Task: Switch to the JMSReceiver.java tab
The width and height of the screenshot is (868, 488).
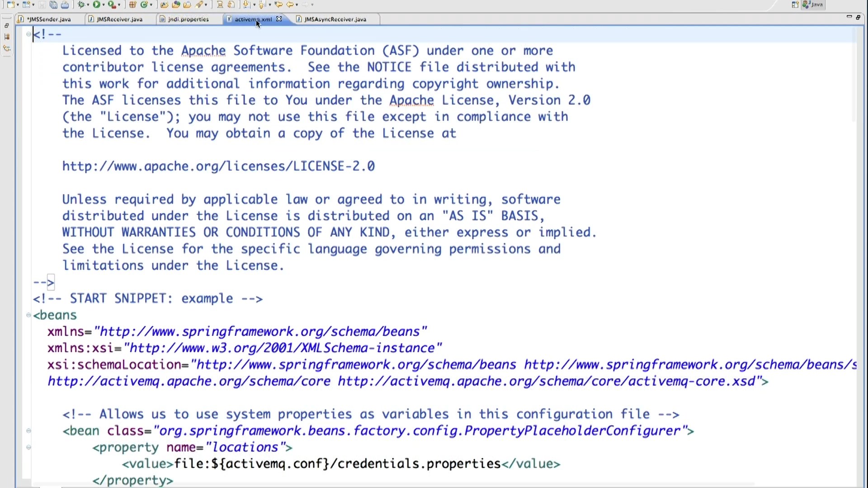Action: click(x=119, y=19)
